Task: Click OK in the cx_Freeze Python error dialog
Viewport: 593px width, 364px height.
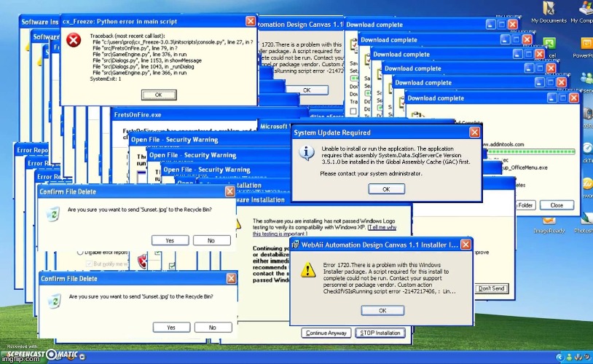Action: (159, 95)
